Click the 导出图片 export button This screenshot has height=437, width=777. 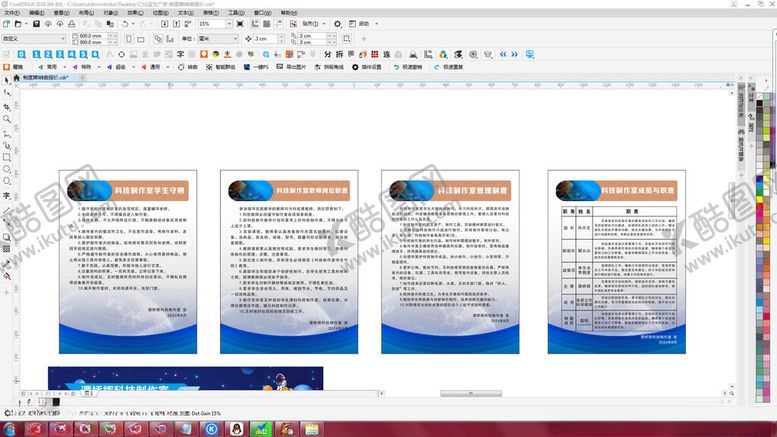[x=295, y=67]
